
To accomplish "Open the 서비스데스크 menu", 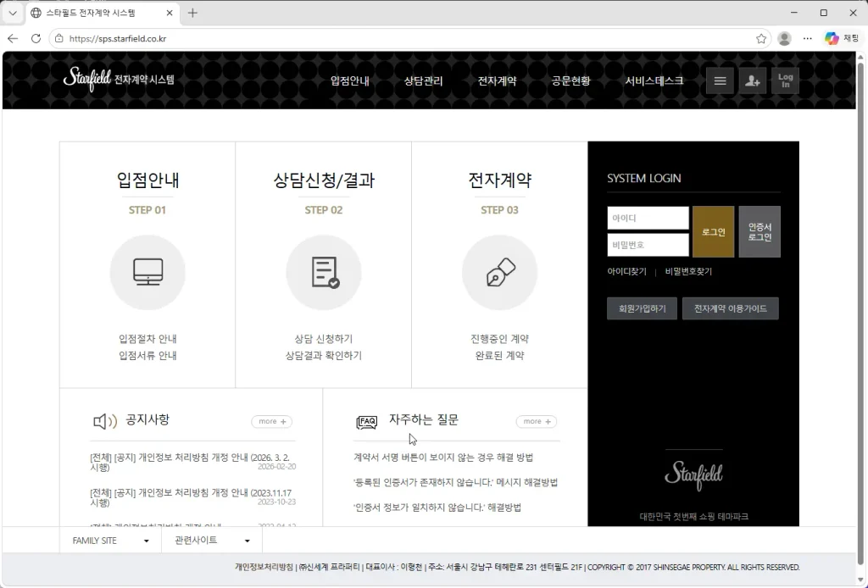I will point(654,80).
